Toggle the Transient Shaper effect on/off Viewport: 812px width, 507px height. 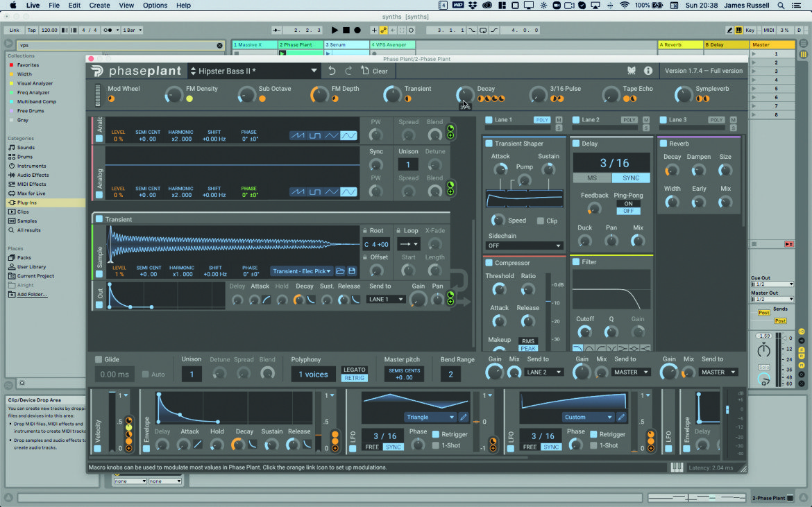pos(489,144)
